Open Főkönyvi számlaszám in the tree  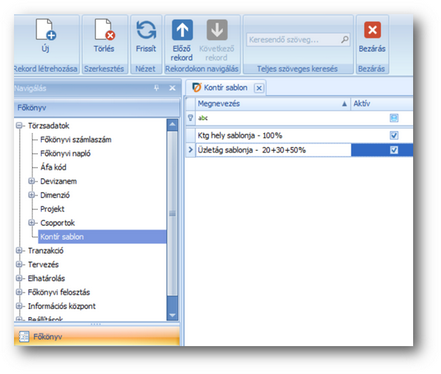(x=76, y=140)
